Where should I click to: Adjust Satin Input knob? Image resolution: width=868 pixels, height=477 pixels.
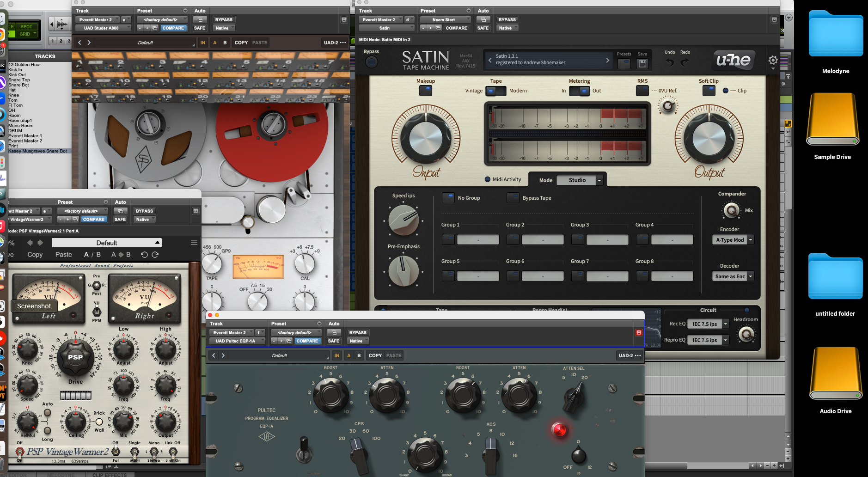tap(426, 138)
